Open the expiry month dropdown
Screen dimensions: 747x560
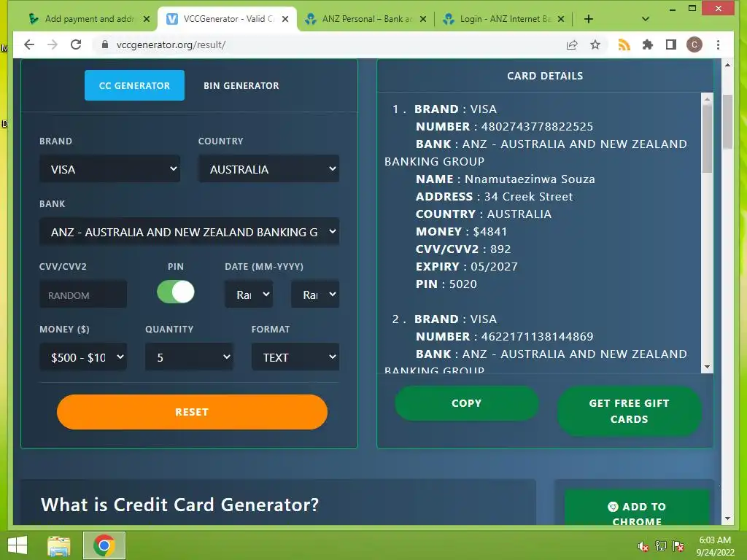point(249,295)
